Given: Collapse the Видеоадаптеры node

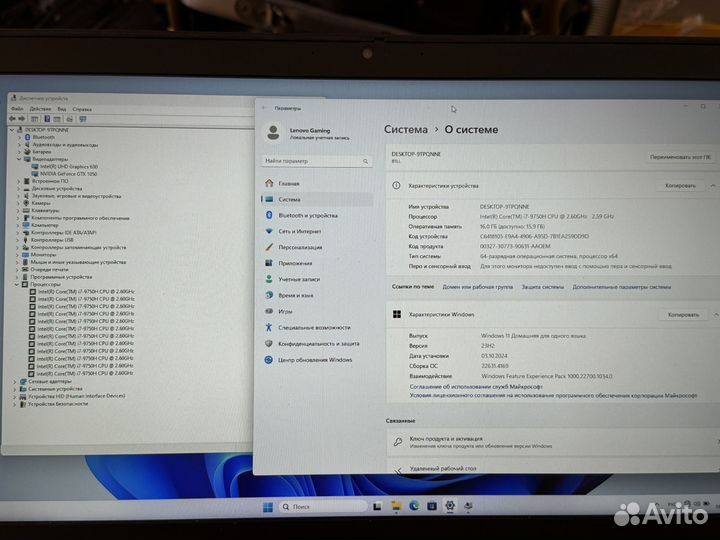Looking at the screenshot, I should point(19,159).
